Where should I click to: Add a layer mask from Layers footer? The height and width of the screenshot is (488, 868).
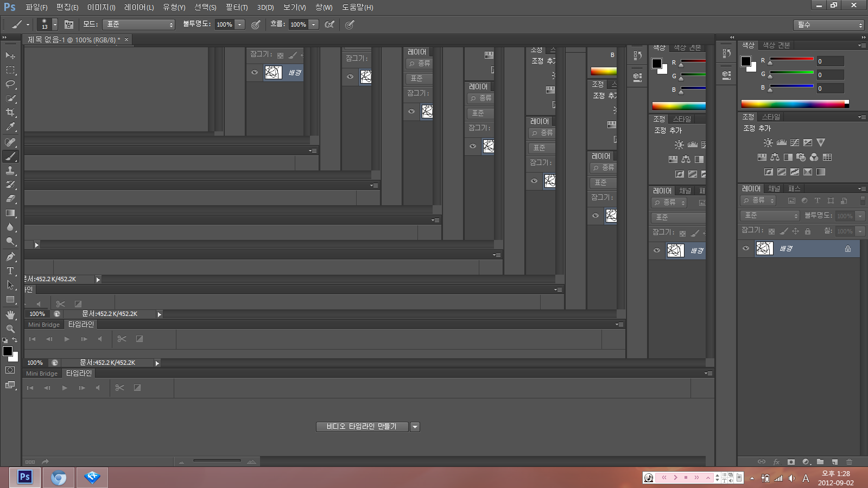[x=791, y=462]
